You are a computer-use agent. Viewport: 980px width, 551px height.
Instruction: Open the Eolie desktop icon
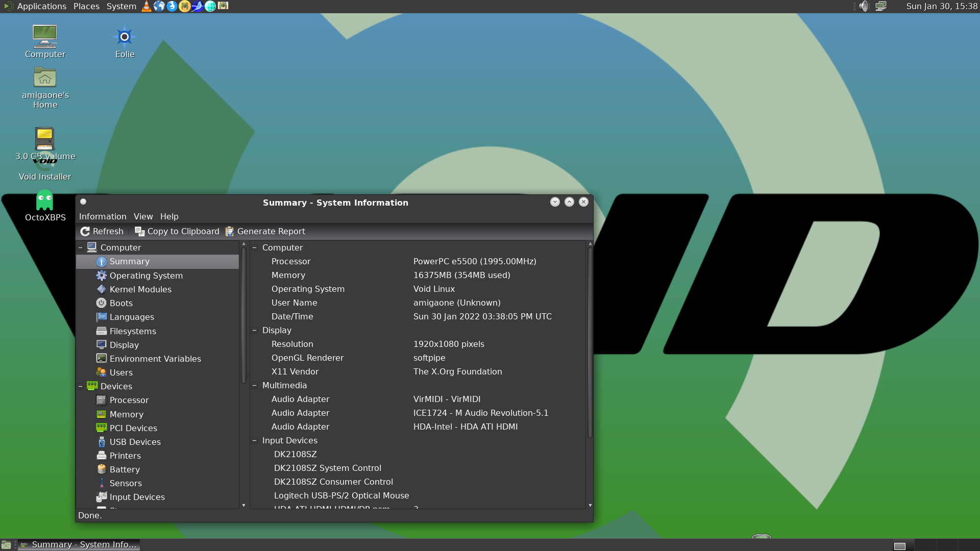pyautogui.click(x=125, y=42)
